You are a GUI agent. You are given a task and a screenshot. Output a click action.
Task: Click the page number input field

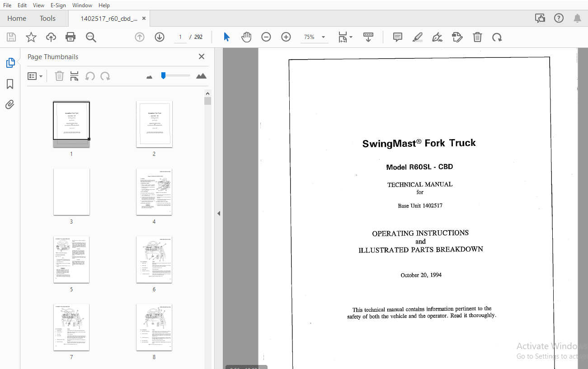(x=180, y=37)
